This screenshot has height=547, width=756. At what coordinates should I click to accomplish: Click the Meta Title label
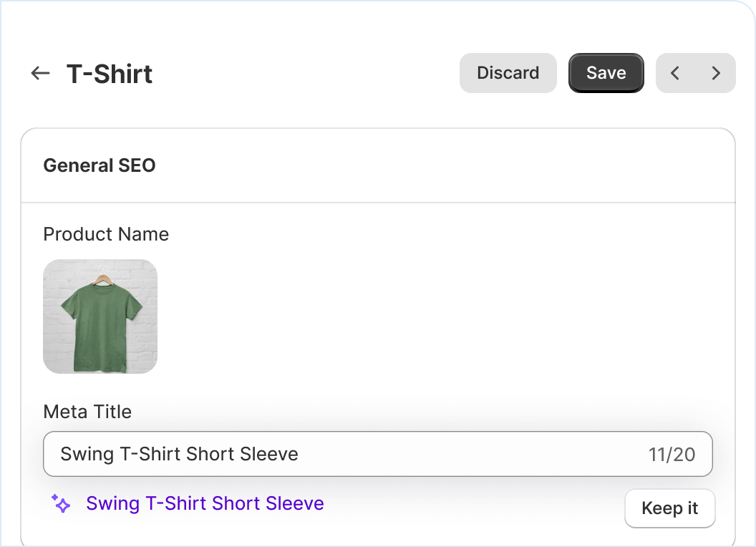tap(87, 412)
